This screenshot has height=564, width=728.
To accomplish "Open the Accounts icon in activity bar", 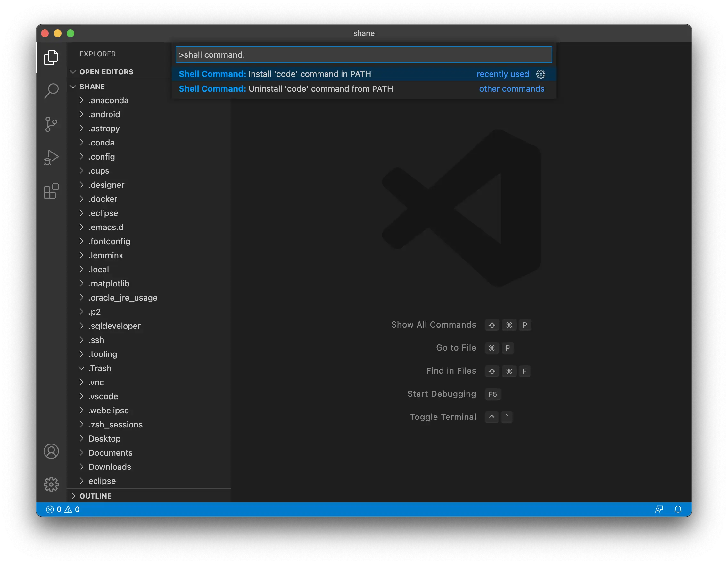I will 51,451.
